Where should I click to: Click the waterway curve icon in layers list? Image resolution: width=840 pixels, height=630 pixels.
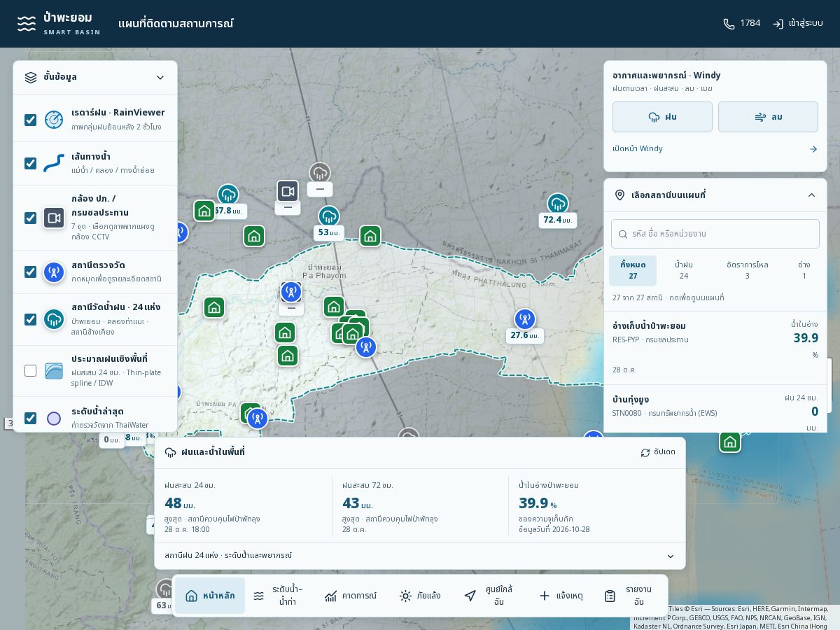[x=54, y=163]
